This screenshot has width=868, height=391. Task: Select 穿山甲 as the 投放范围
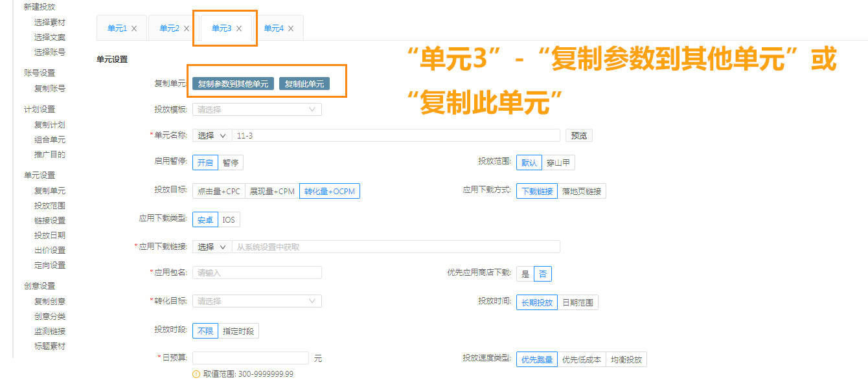(x=558, y=162)
